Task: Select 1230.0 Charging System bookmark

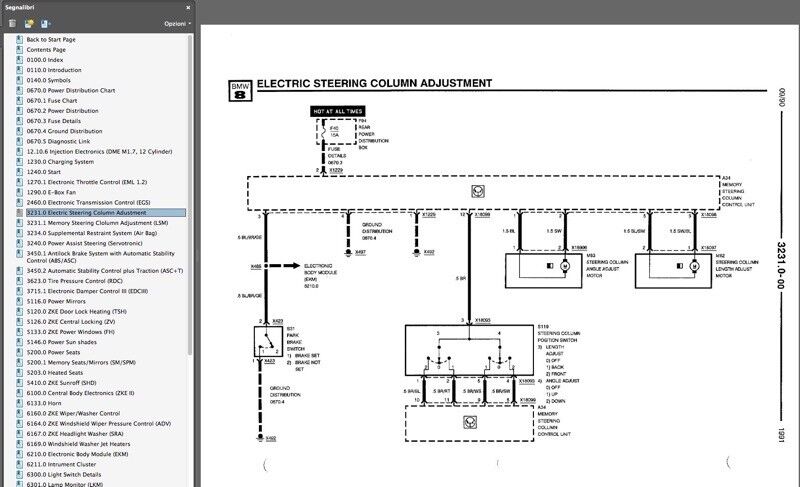Action: coord(60,161)
